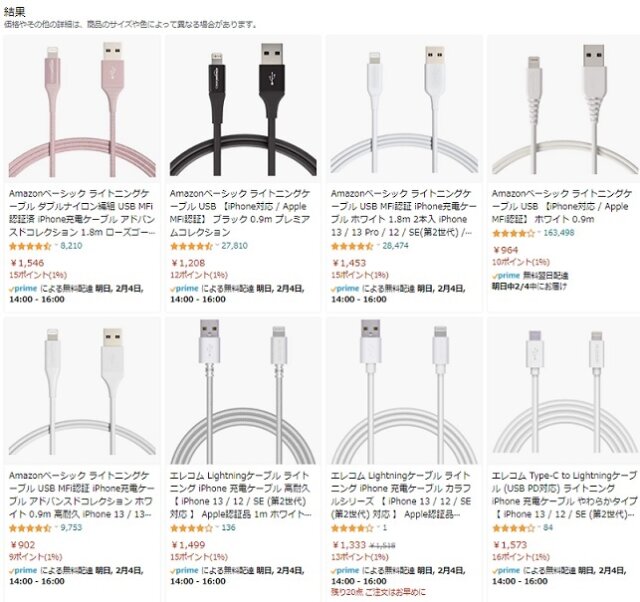
Task: Click star rating of the ¥902 cable
Action: point(30,528)
